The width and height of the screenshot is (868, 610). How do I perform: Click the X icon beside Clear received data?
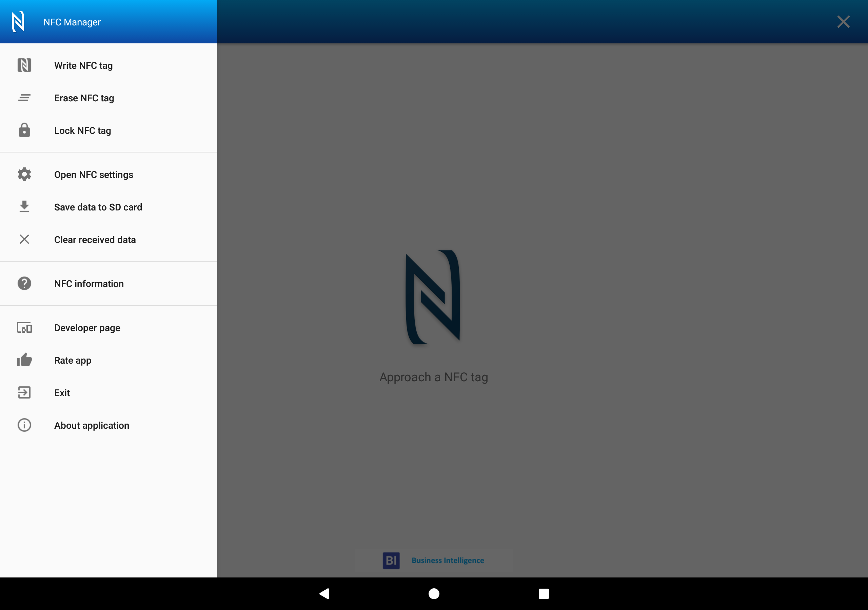[24, 239]
